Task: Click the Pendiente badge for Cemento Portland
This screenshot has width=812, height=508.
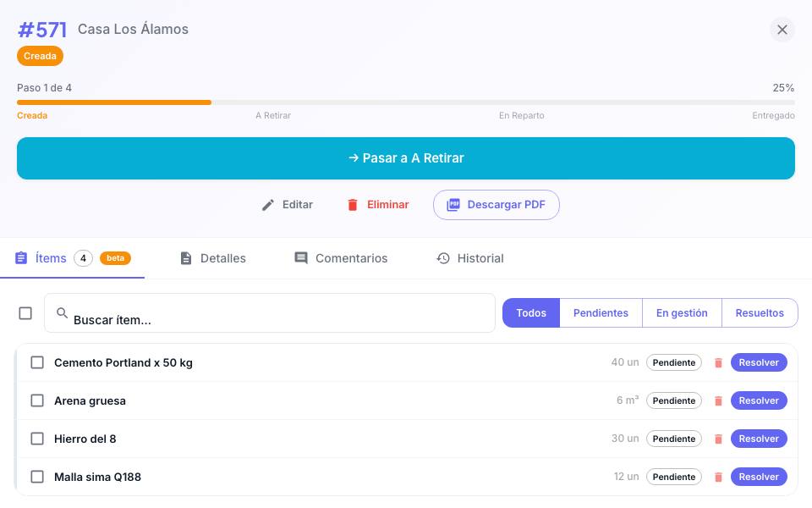Action: coord(674,363)
